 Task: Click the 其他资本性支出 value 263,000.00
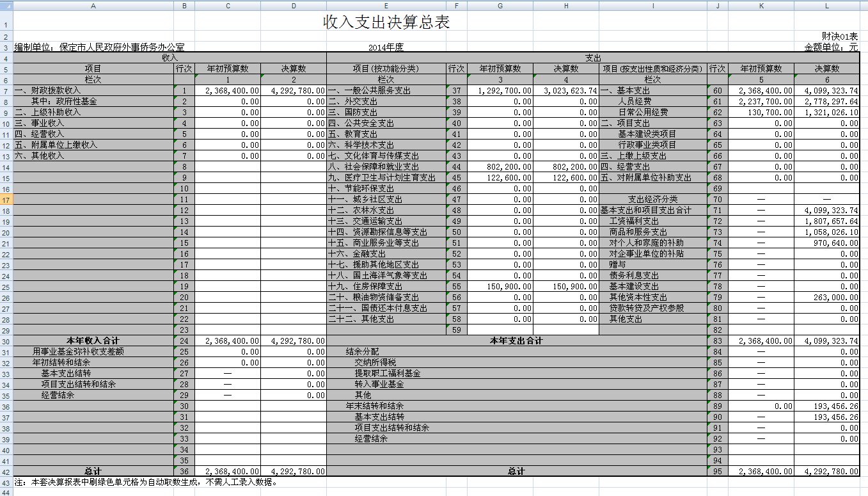pos(826,298)
